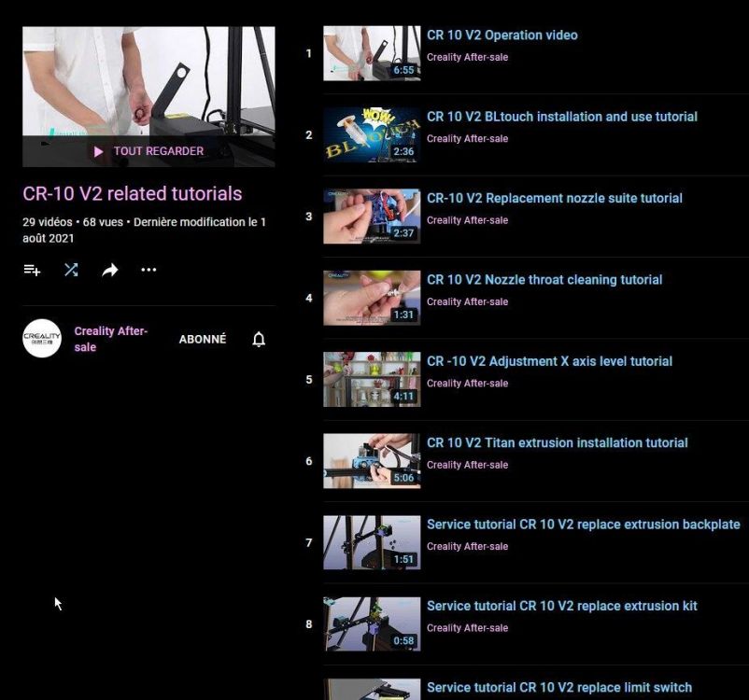The width and height of the screenshot is (749, 700).
Task: Open Service tutorial replace extrusion backplate video
Action: (584, 525)
